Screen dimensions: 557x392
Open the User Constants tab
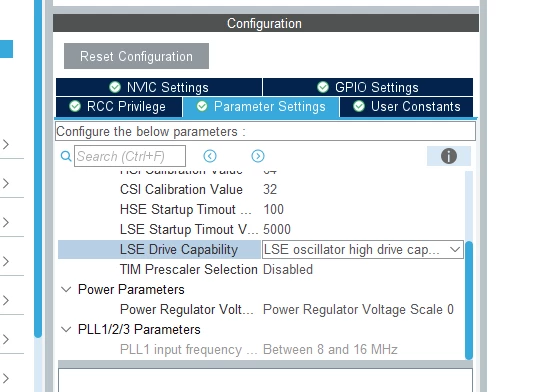click(406, 107)
